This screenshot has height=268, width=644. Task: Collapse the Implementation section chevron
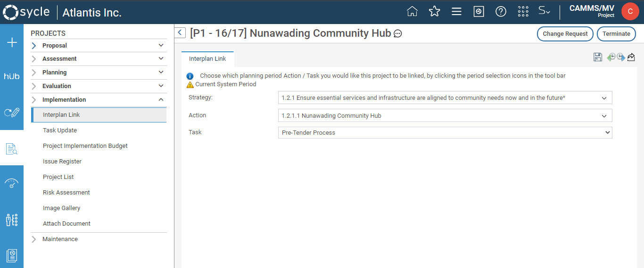161,100
